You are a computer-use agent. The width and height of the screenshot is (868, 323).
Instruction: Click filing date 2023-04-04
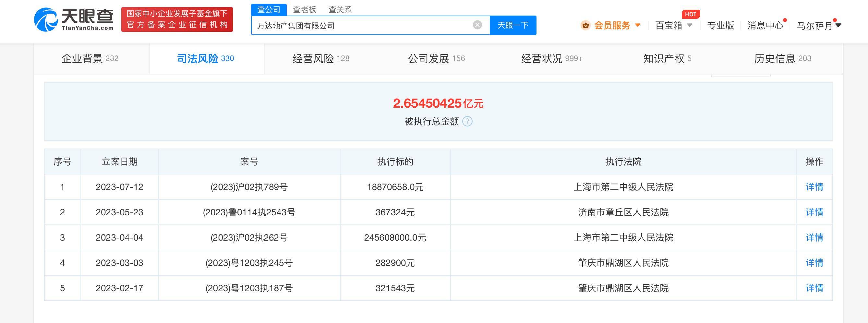click(x=119, y=237)
